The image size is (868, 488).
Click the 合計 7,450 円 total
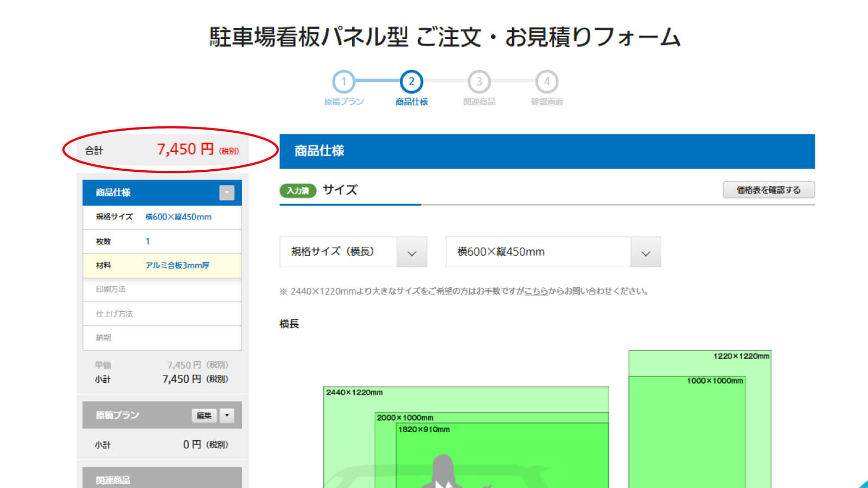(x=162, y=150)
